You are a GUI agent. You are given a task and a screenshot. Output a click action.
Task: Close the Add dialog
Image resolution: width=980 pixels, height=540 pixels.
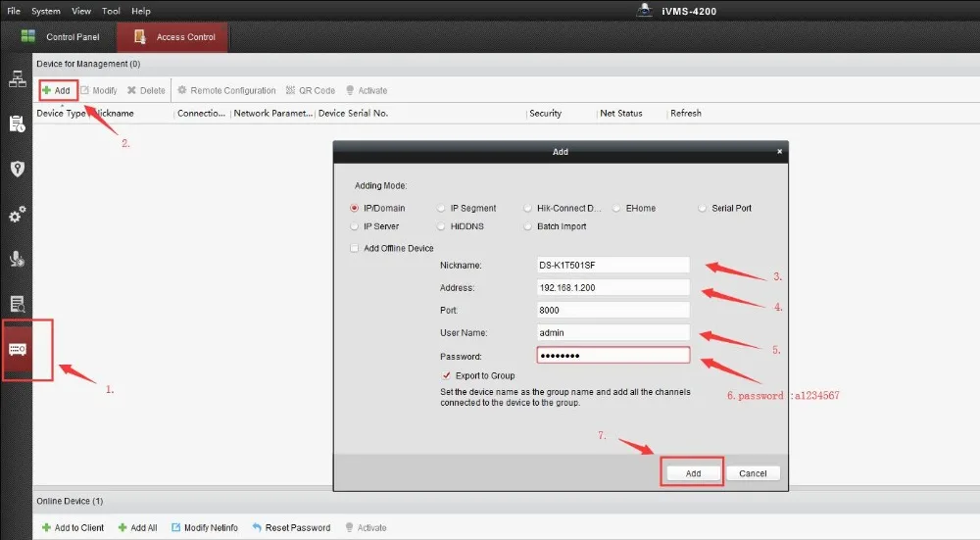[779, 151]
